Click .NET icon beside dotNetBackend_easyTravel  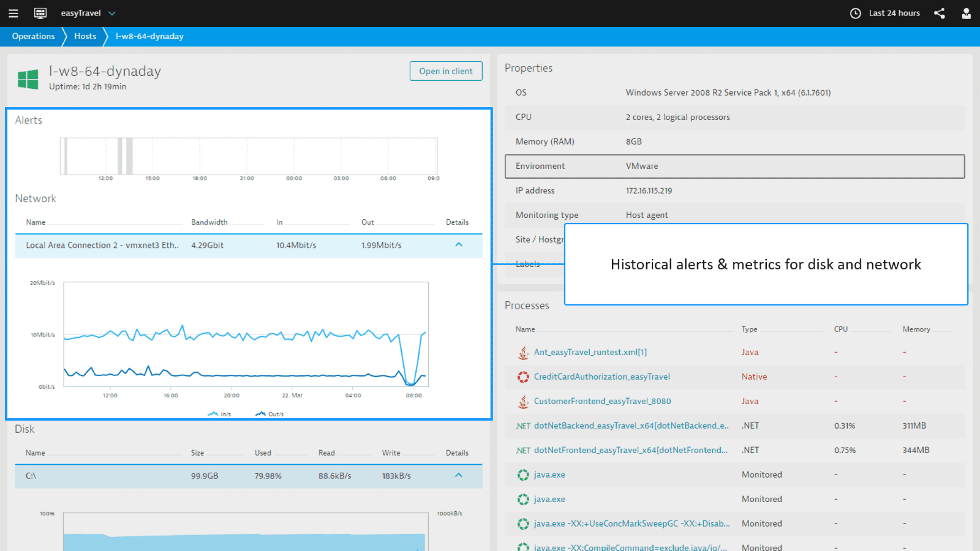(x=523, y=426)
